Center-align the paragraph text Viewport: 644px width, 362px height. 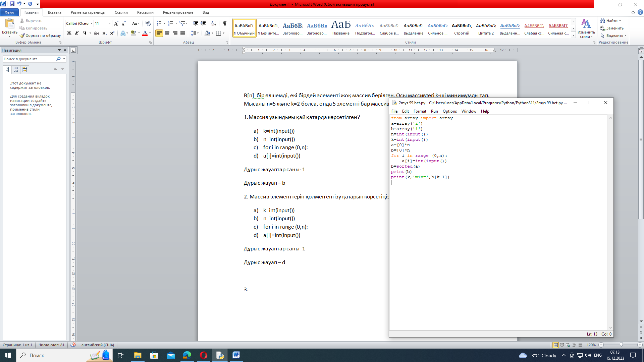(167, 33)
